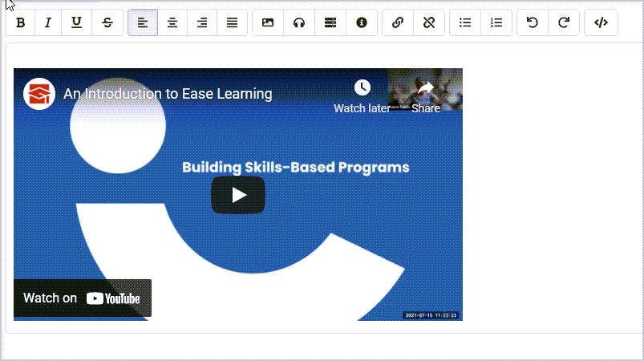The image size is (644, 361).
Task: Play the embedded YouTube video
Action: pyautogui.click(x=238, y=195)
